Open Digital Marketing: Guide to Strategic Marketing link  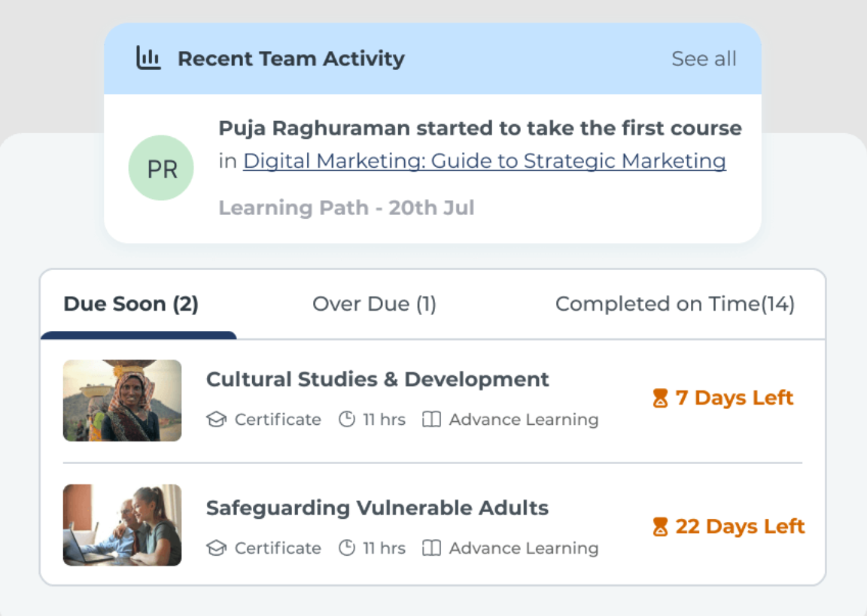tap(485, 161)
